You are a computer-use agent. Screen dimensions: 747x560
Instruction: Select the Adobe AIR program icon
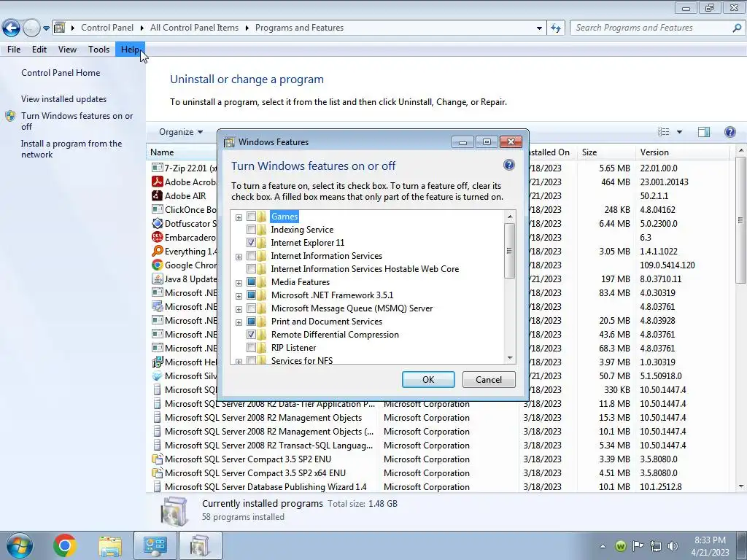[158, 195]
